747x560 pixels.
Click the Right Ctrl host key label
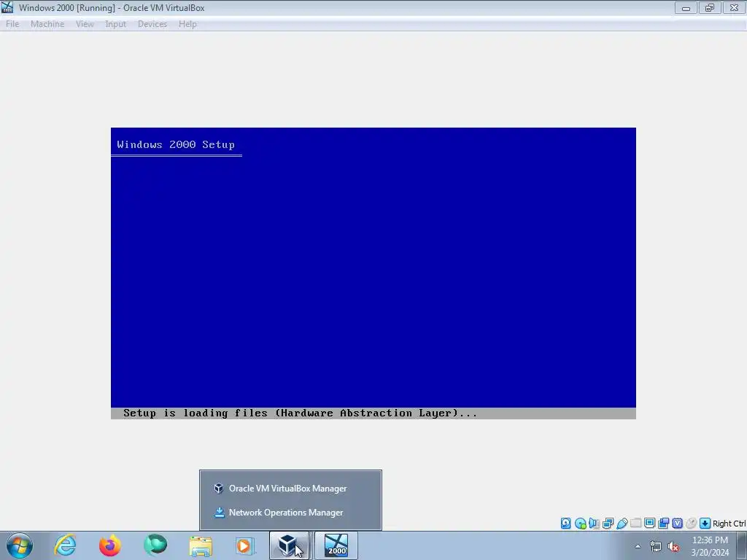[729, 524]
